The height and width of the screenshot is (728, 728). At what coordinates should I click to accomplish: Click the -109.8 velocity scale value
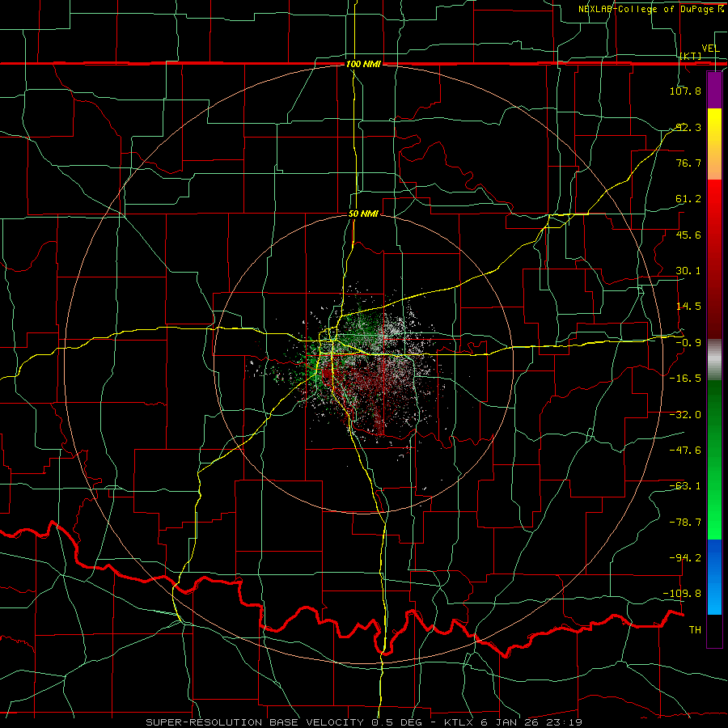point(683,594)
